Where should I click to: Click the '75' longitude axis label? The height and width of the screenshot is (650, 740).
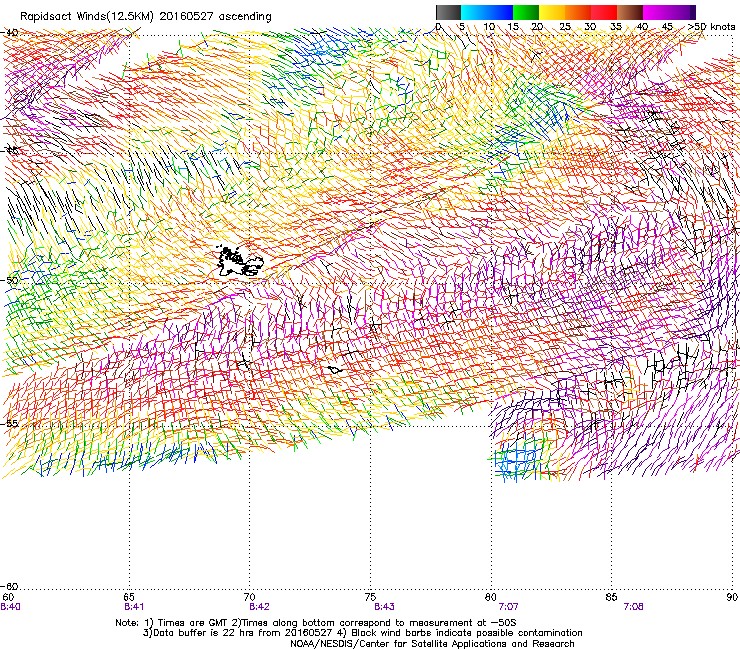pos(370,597)
